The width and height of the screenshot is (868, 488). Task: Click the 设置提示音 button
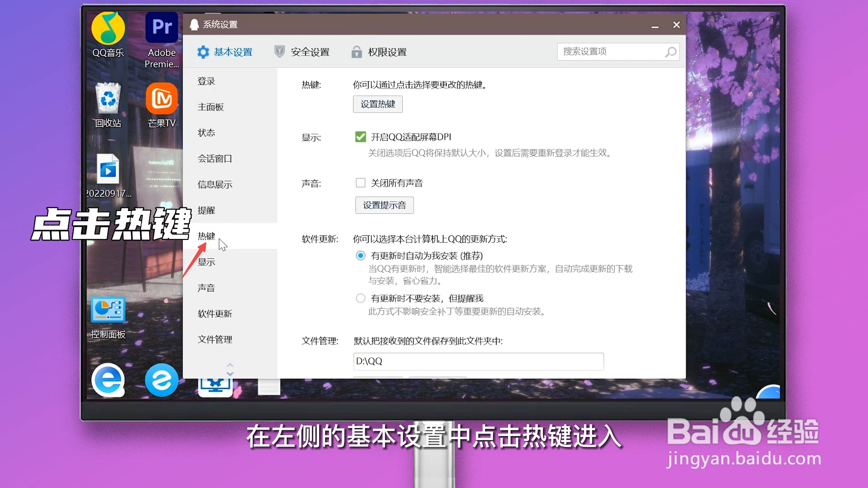click(385, 205)
